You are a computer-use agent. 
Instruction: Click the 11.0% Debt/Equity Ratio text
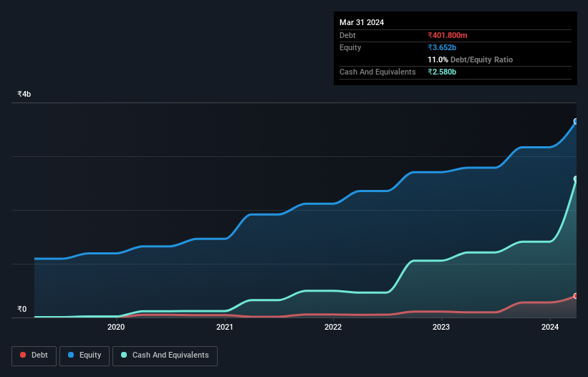point(471,59)
